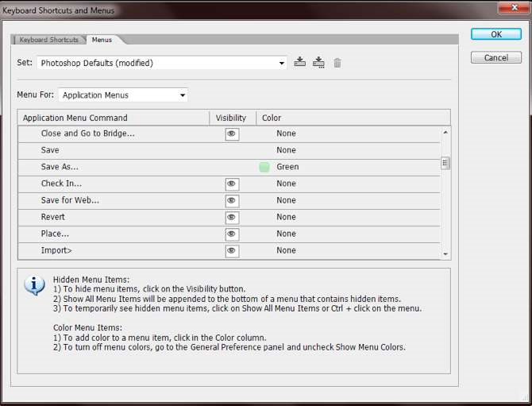
Task: Open color dropdown Green for Save As...
Action: click(x=287, y=167)
